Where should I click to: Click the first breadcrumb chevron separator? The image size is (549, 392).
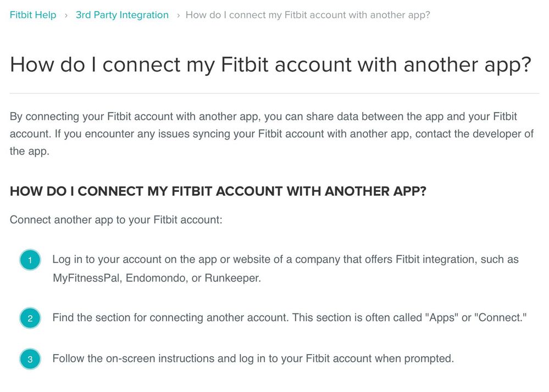(x=66, y=15)
